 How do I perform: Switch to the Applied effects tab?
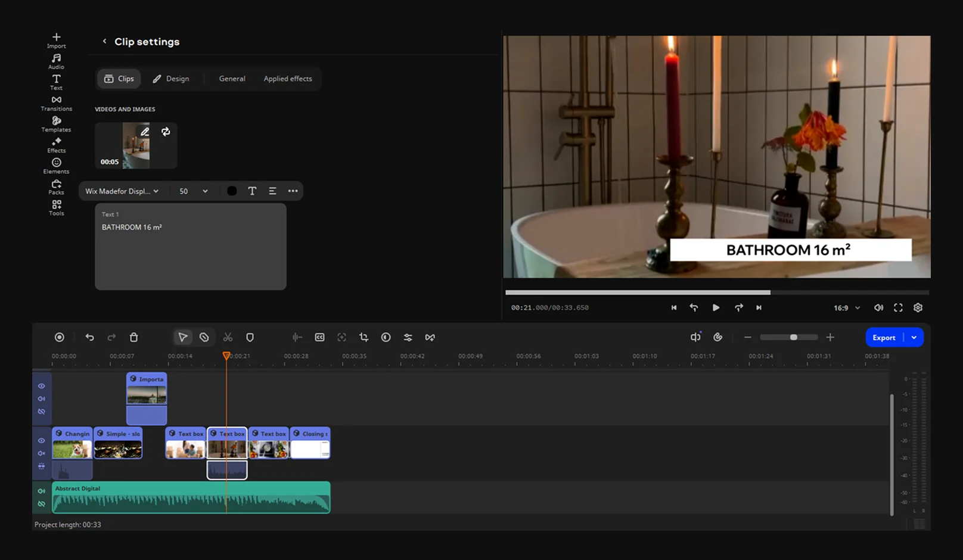pos(288,79)
